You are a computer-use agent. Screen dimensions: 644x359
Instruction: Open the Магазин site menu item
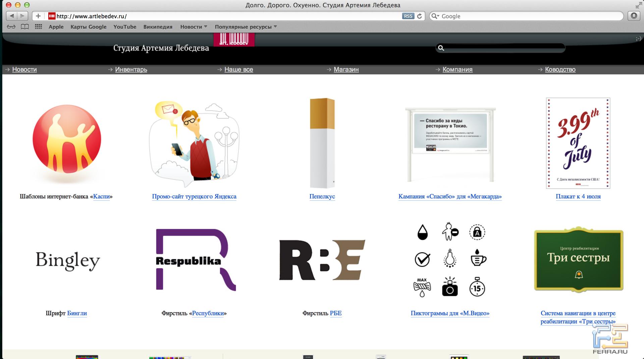(346, 70)
